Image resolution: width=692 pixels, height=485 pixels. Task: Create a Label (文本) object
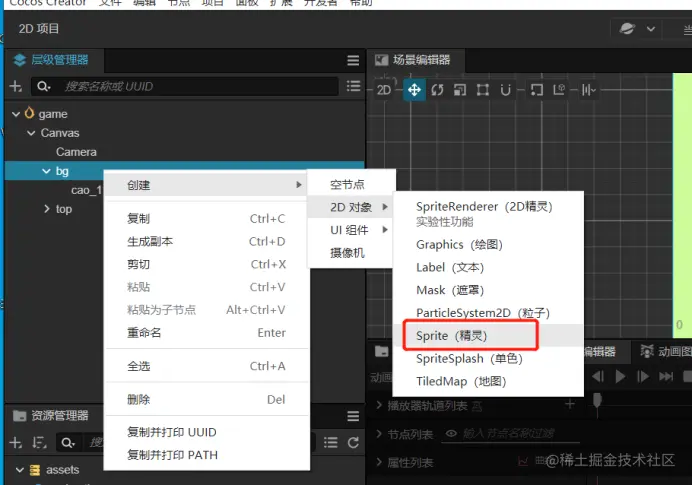coord(488,267)
